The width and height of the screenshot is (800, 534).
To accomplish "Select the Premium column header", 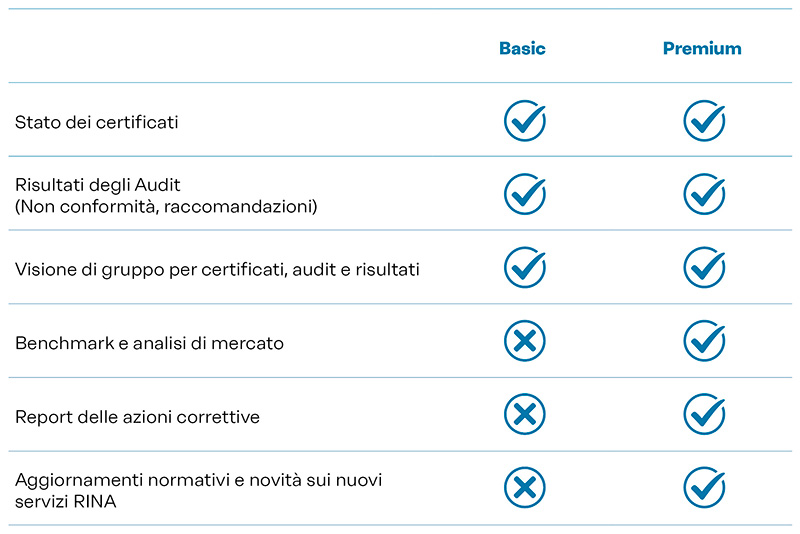I will click(702, 48).
